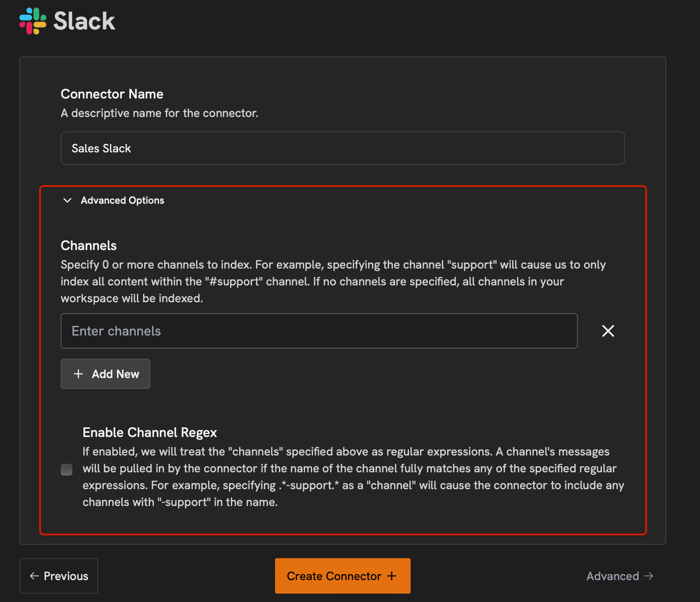Image resolution: width=700 pixels, height=602 pixels.
Task: Check Enable Channel Regex option
Action: (x=67, y=469)
